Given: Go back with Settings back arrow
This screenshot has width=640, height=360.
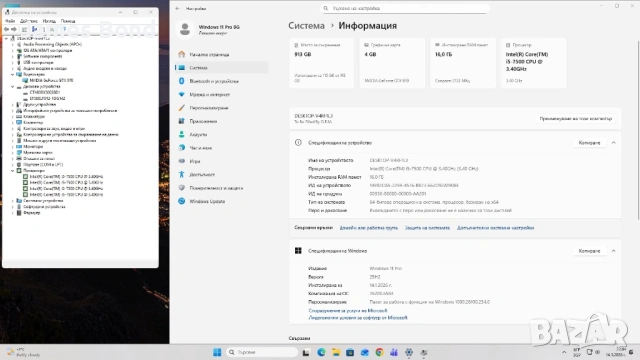Looking at the screenshot, I should coord(177,8).
